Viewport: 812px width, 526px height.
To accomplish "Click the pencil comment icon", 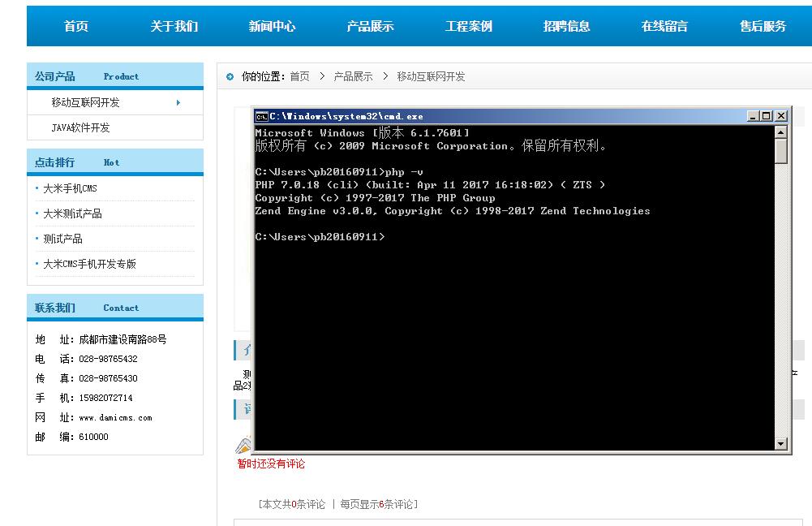I will point(243,445).
